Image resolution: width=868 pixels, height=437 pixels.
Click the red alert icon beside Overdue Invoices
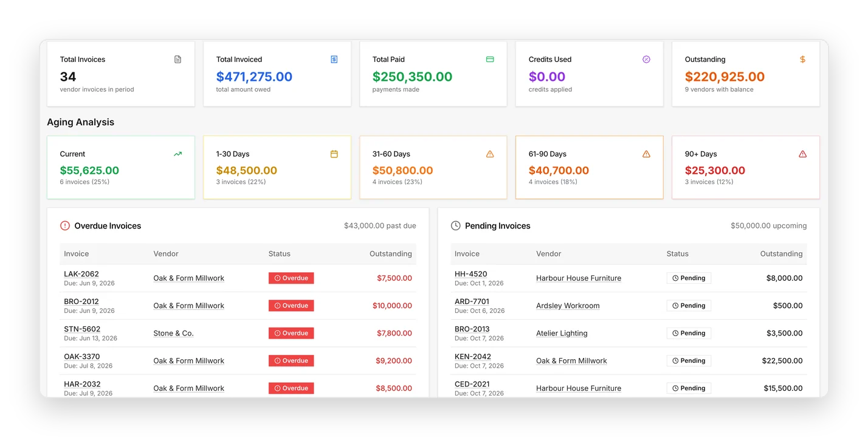click(x=65, y=225)
